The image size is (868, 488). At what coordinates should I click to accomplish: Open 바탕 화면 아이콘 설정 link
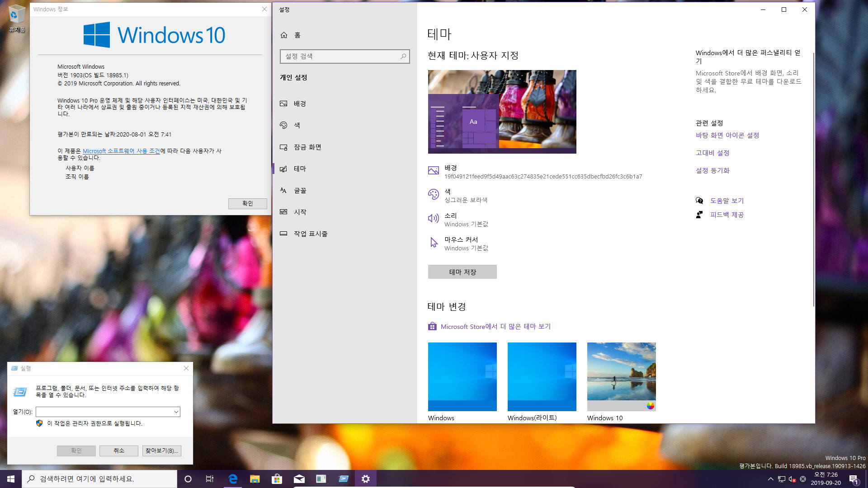point(727,135)
